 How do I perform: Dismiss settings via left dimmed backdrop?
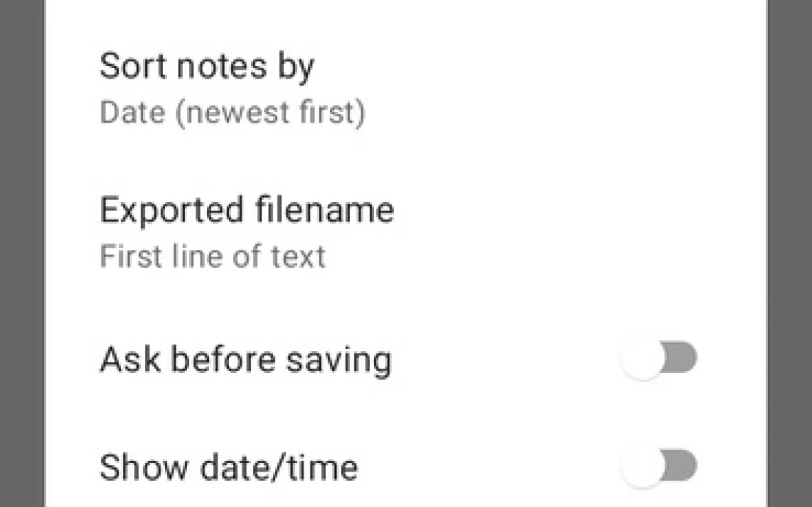[21, 253]
